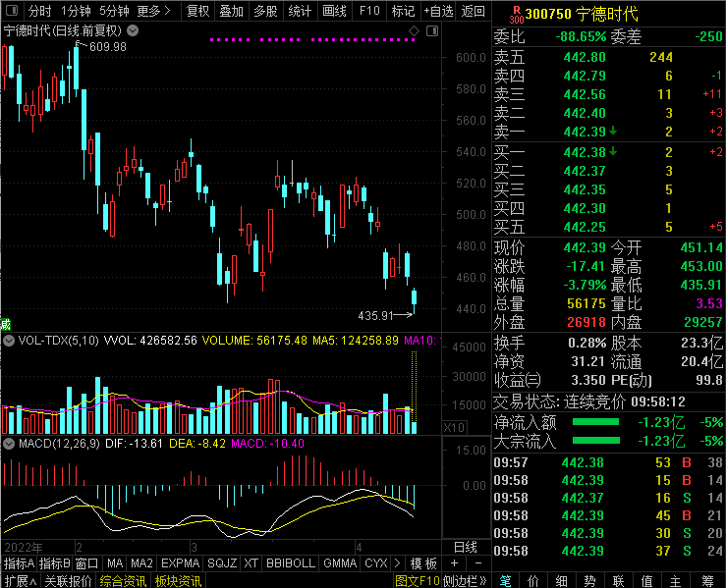The width and height of the screenshot is (726, 588).
Task: Click the 返回 back button
Action: tap(473, 11)
